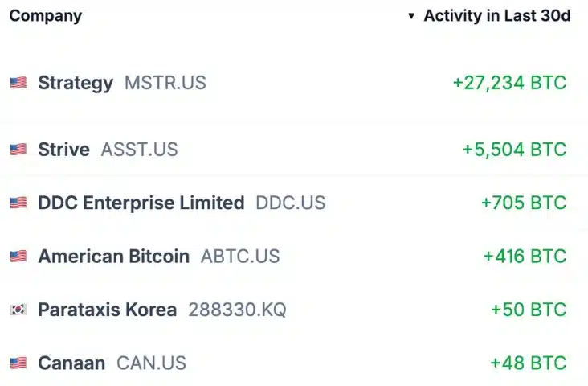This screenshot has height=386, width=588.
Task: Go to the Canaan company page
Action: click(x=71, y=363)
